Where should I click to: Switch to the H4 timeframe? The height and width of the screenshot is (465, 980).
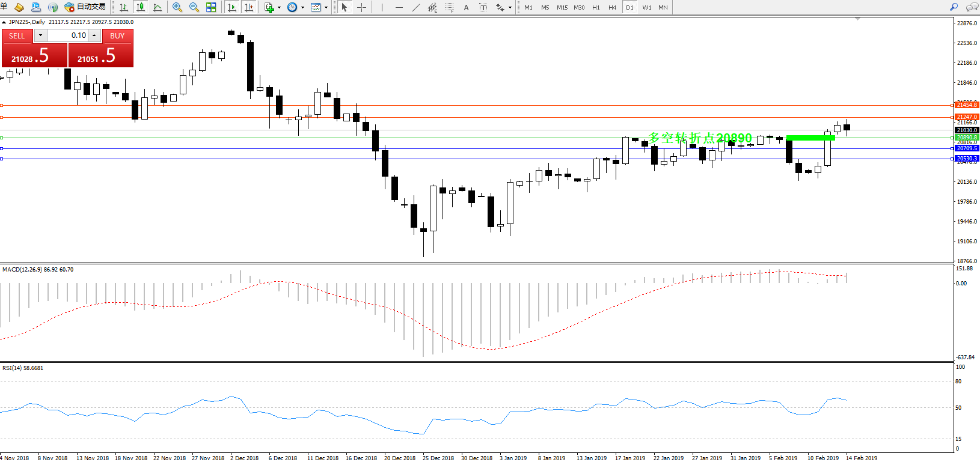pos(613,7)
